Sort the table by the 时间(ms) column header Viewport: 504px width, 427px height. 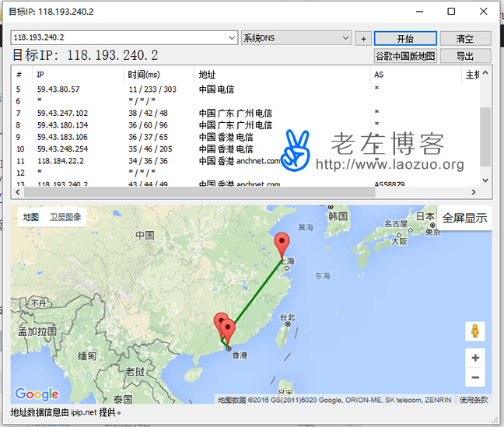pos(144,75)
